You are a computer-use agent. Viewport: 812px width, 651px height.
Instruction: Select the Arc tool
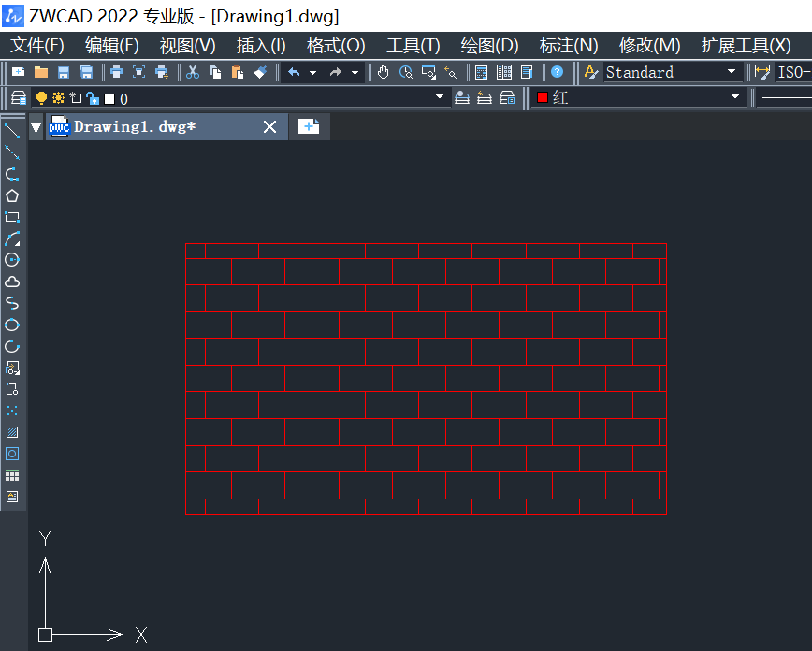click(12, 239)
